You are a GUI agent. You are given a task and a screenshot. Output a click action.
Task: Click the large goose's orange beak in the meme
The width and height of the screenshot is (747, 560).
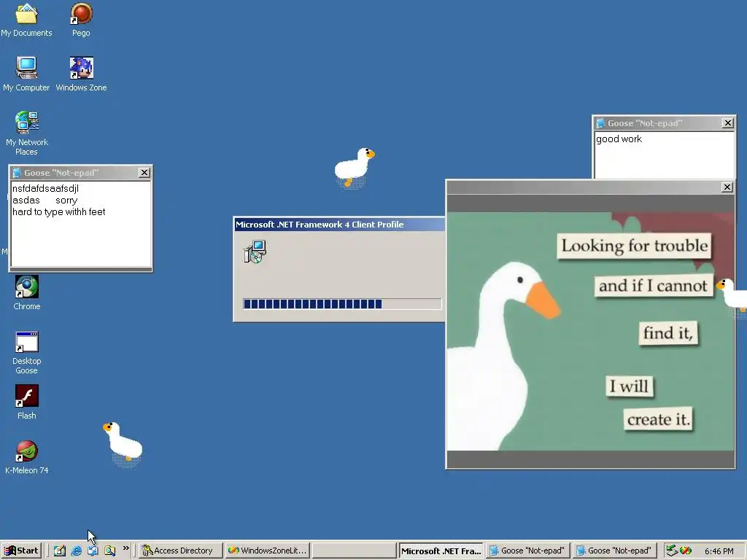click(543, 300)
